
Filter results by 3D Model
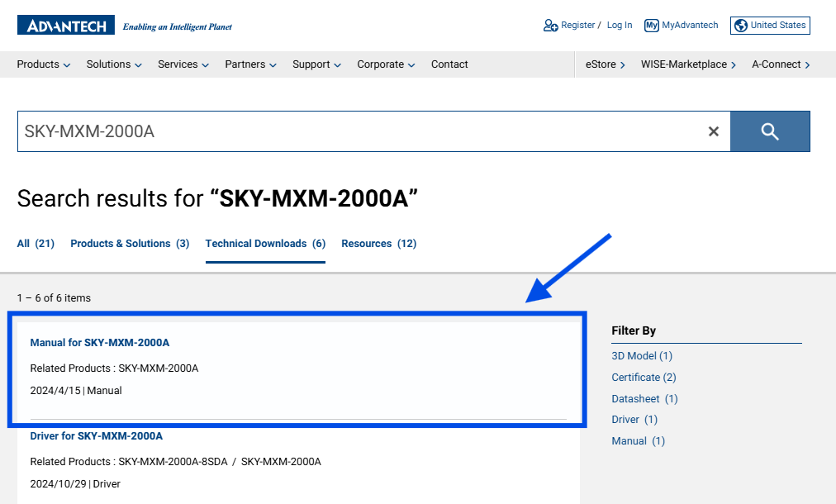(x=642, y=356)
